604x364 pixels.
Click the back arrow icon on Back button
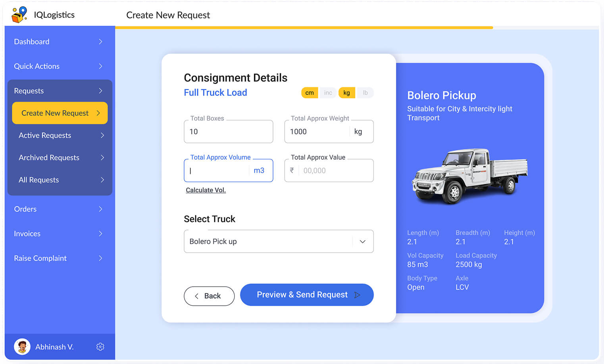pyautogui.click(x=197, y=296)
